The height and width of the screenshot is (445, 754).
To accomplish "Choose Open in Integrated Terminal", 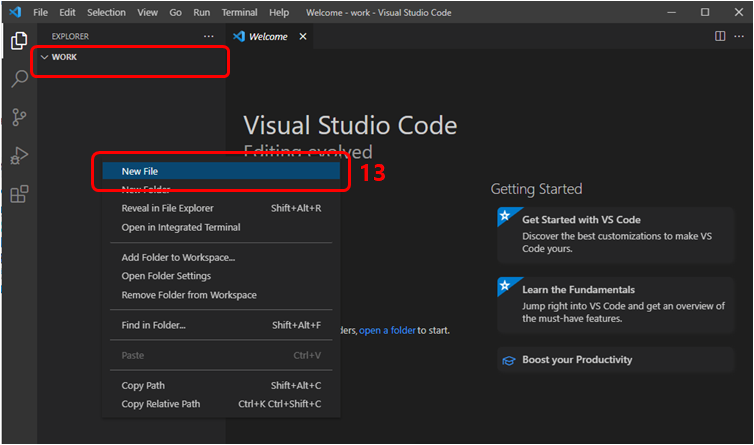I will pyautogui.click(x=221, y=227).
